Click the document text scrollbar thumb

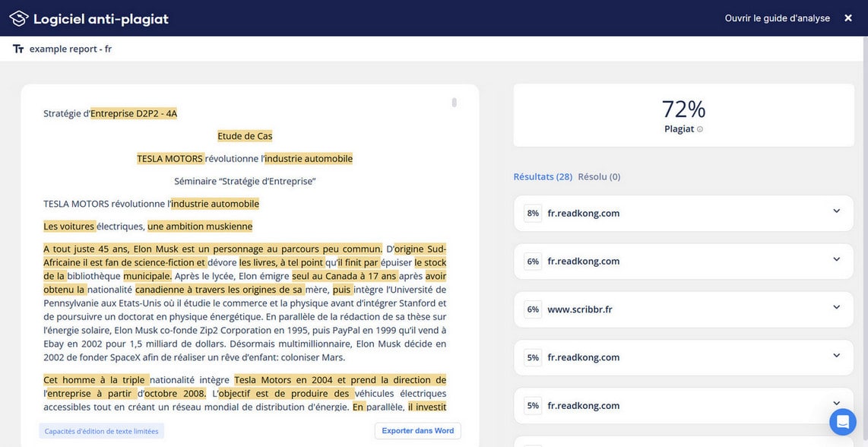pyautogui.click(x=455, y=102)
